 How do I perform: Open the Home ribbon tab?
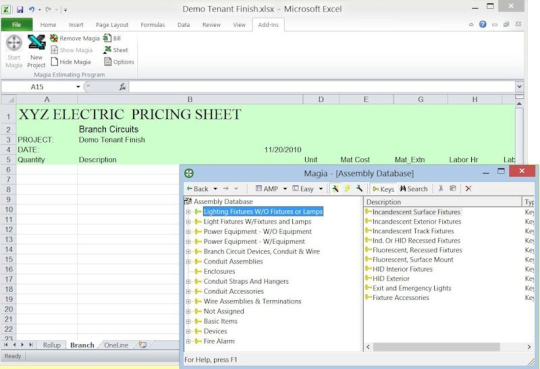coord(48,25)
